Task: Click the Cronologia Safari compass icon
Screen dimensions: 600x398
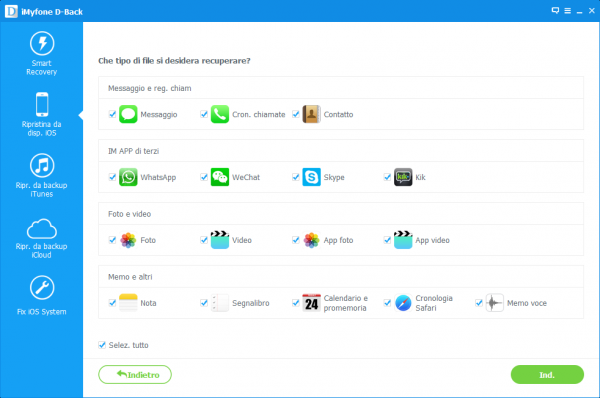Action: 403,303
